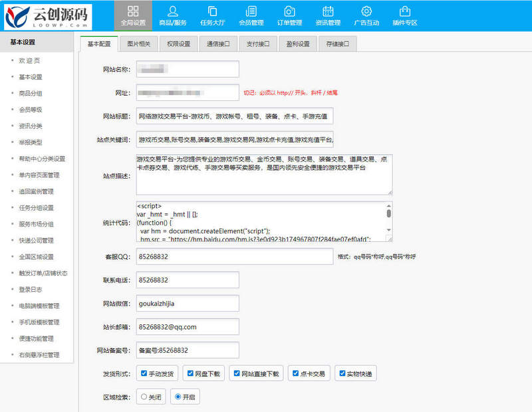Click the 基本设置 sidebar section header

tap(37, 42)
